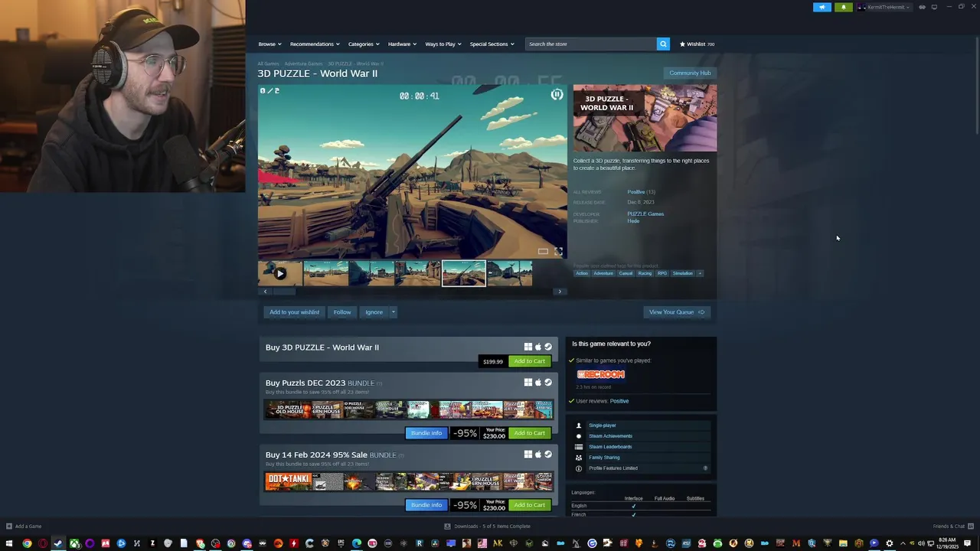
Task: Toggle theater mode on the video player
Action: pyautogui.click(x=543, y=251)
